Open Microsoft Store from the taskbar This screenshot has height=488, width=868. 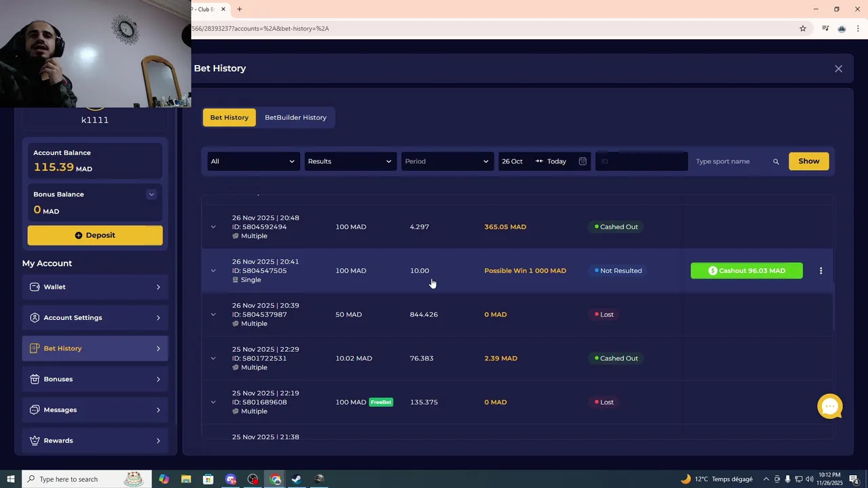208,479
